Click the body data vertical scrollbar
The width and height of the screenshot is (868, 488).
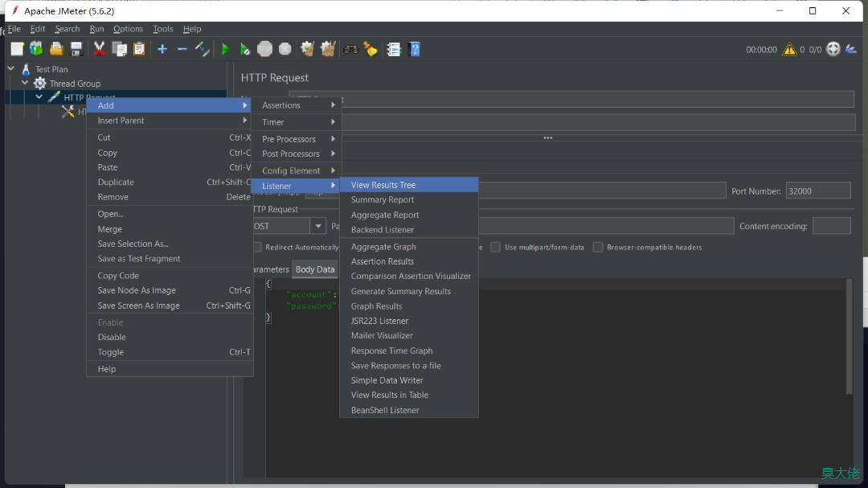pyautogui.click(x=849, y=337)
